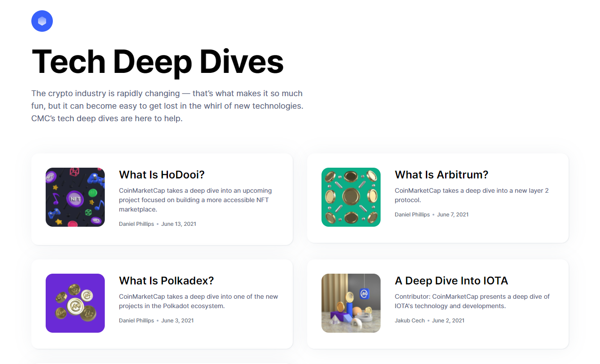Click the June 7, 2021 date

[x=453, y=215]
